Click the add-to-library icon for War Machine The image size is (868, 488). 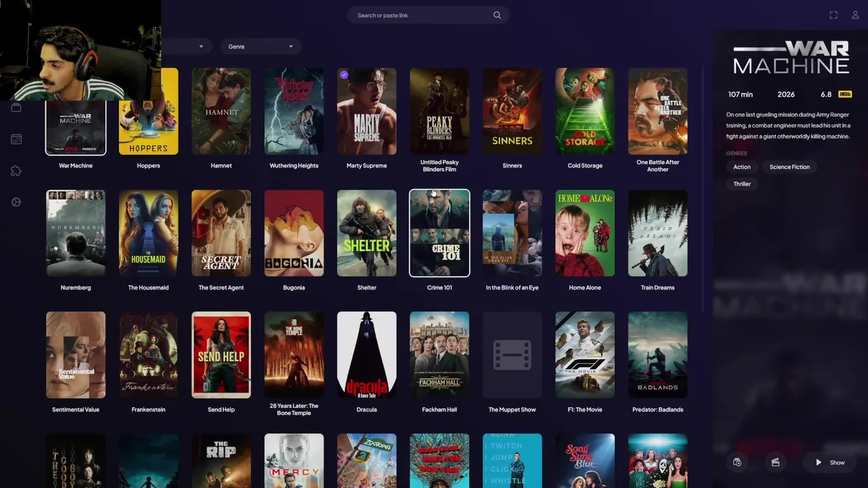coord(737,462)
